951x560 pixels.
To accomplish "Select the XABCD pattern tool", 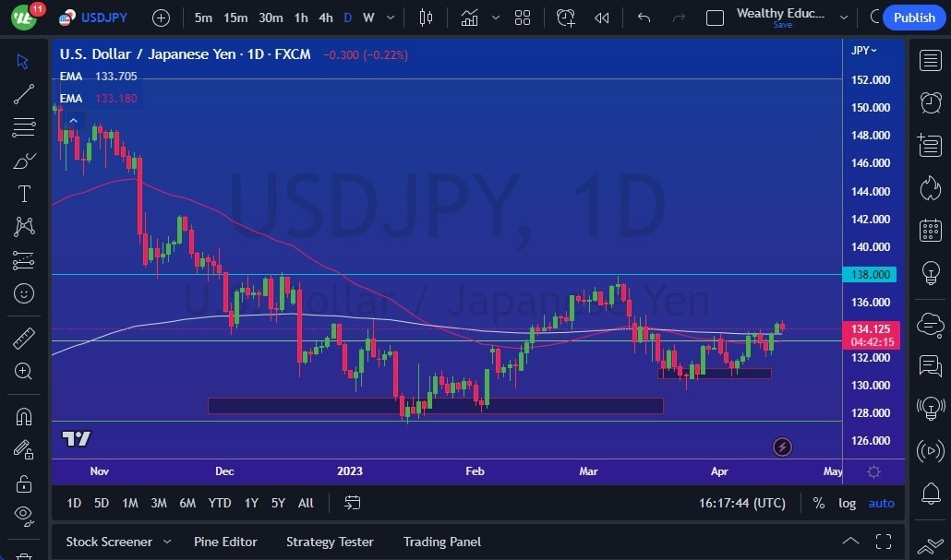I will pos(23,227).
